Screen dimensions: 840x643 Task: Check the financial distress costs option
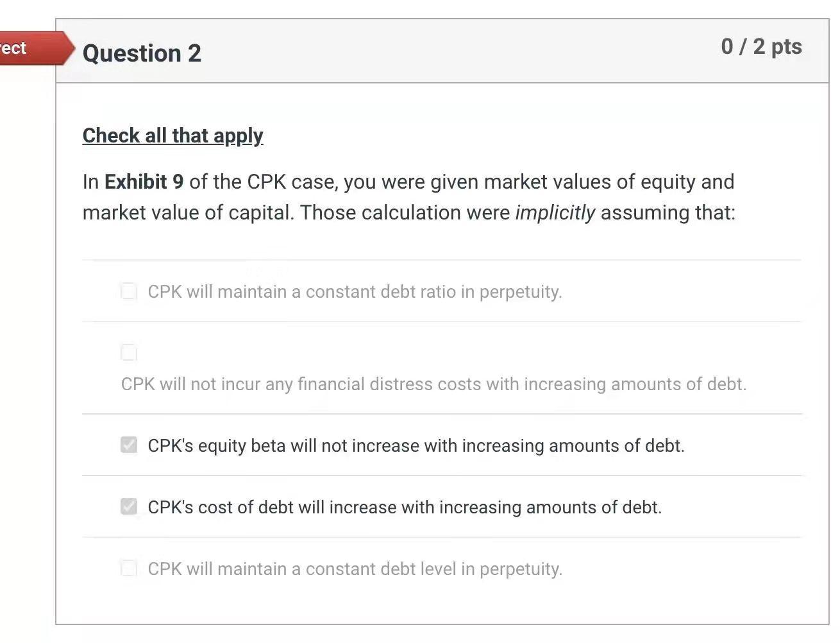pyautogui.click(x=129, y=352)
